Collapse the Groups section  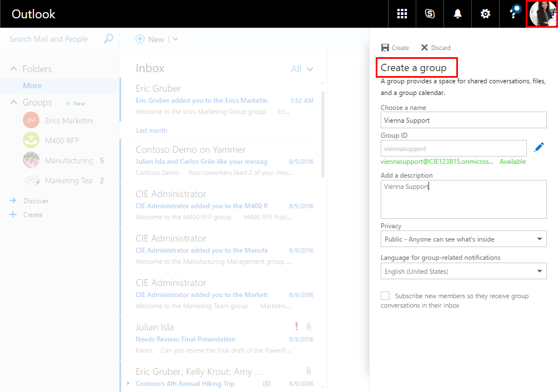(x=14, y=103)
